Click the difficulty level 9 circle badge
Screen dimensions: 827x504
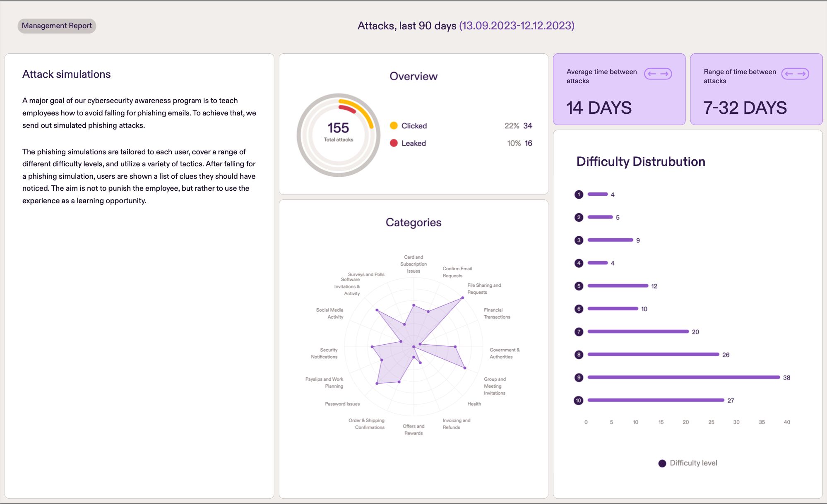579,377
